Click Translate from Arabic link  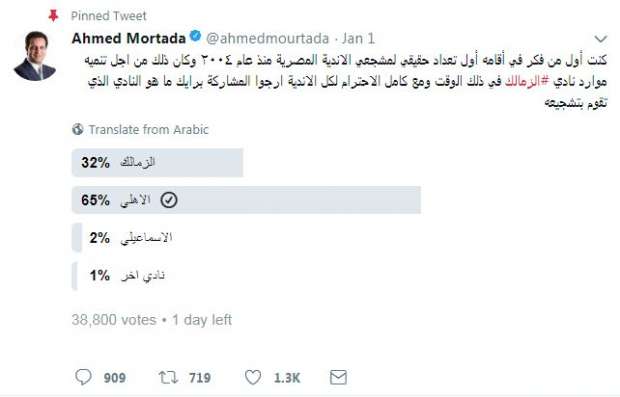(148, 129)
